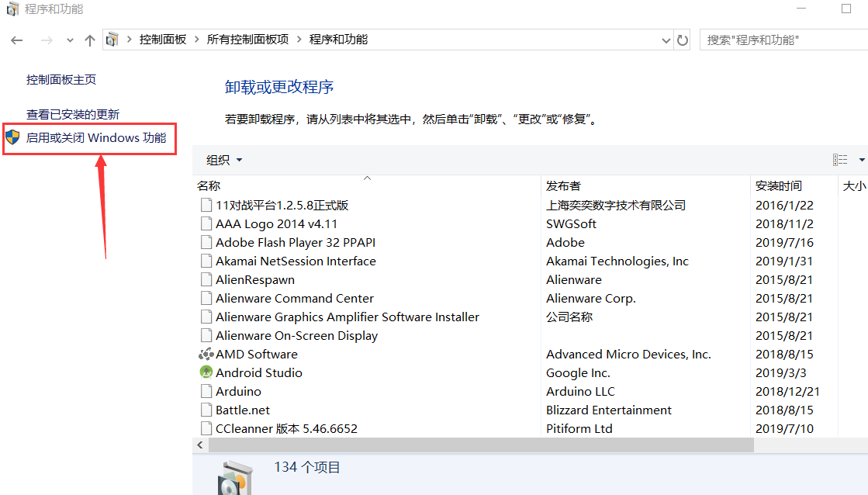The width and height of the screenshot is (868, 495).
Task: Click the change view icon
Action: click(x=840, y=160)
